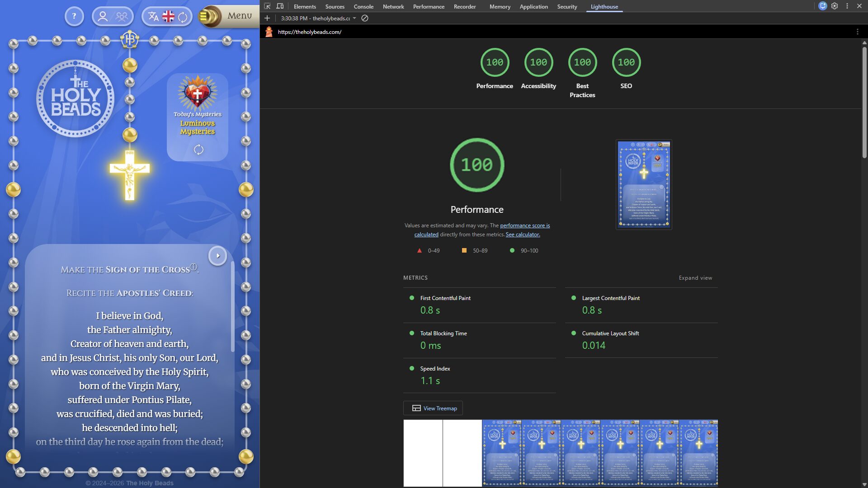
Task: Close the DevTools panel
Action: coord(859,6)
